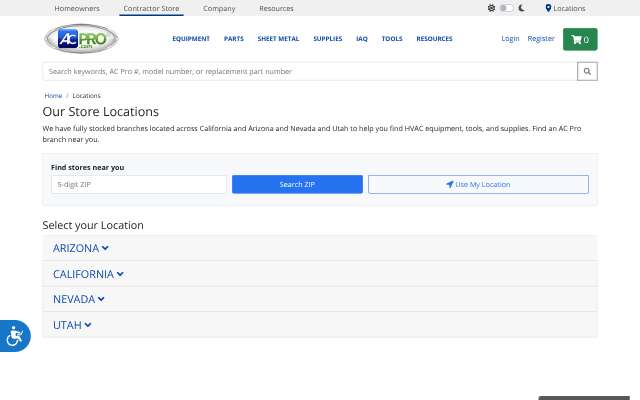Click the sun light-mode icon
The height and width of the screenshot is (400, 640).
click(x=491, y=8)
